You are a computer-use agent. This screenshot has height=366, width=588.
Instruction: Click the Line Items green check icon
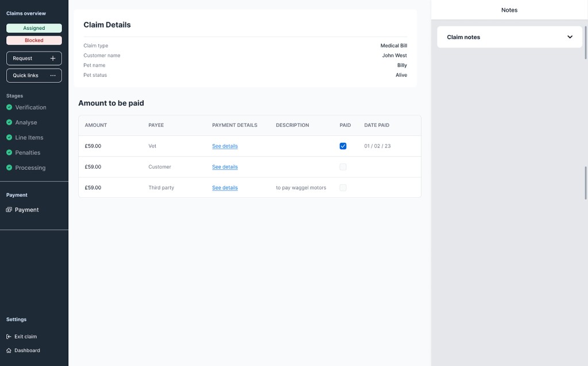9,138
